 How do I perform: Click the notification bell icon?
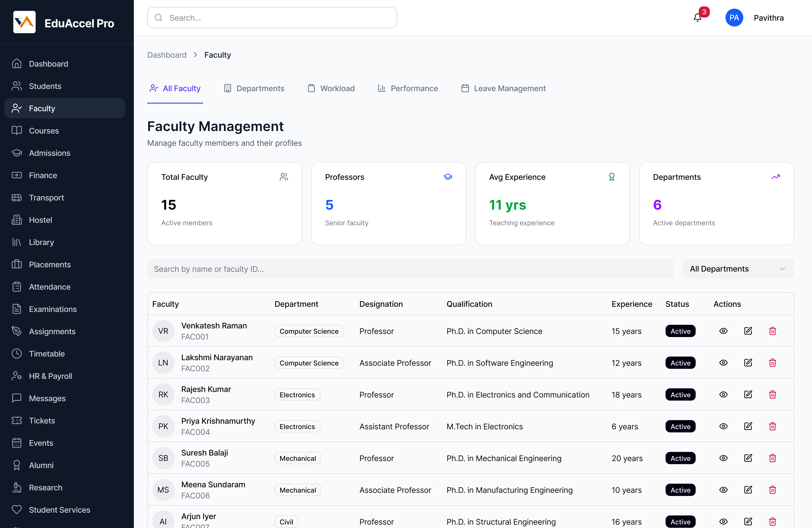(697, 18)
